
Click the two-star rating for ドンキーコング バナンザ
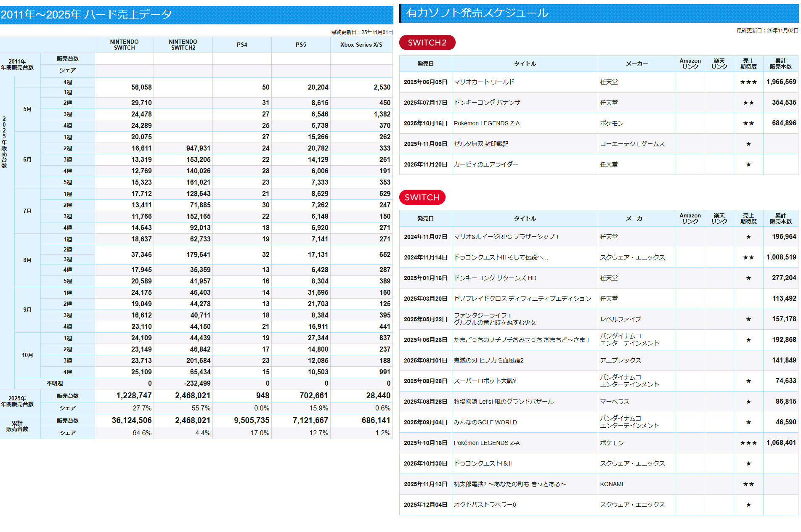[748, 103]
